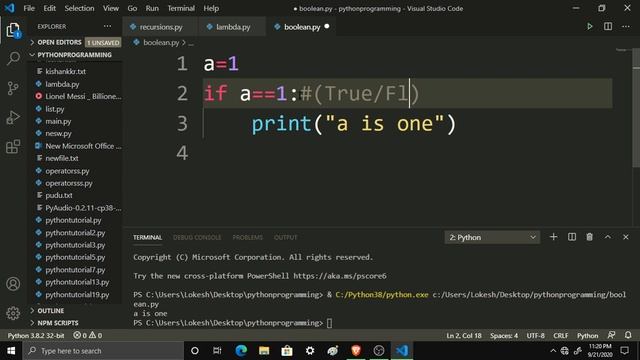Open the File menu
The width and height of the screenshot is (640, 360).
pos(29,8)
